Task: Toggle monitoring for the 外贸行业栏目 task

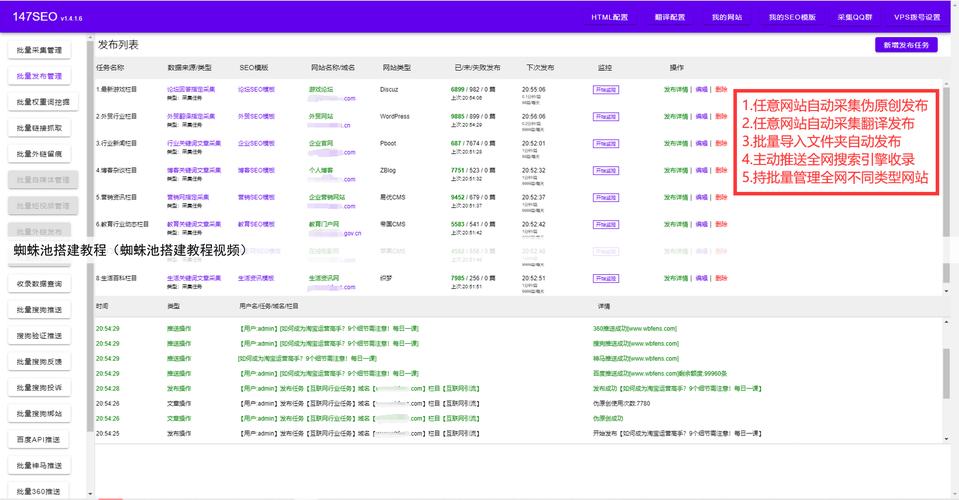Action: (605, 116)
